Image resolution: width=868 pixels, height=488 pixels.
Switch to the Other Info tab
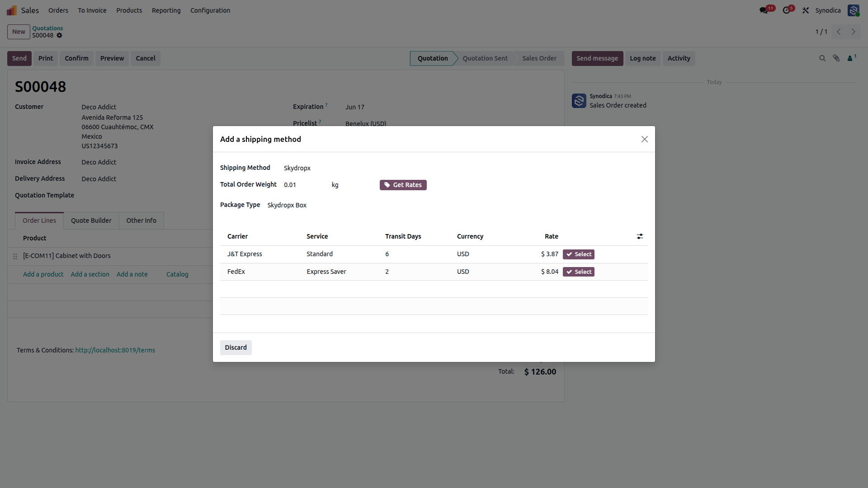142,221
